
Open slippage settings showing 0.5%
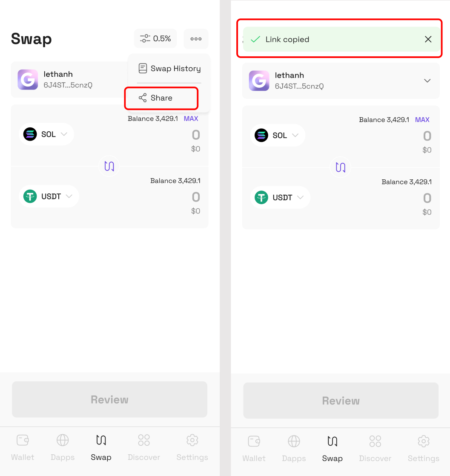tap(155, 38)
